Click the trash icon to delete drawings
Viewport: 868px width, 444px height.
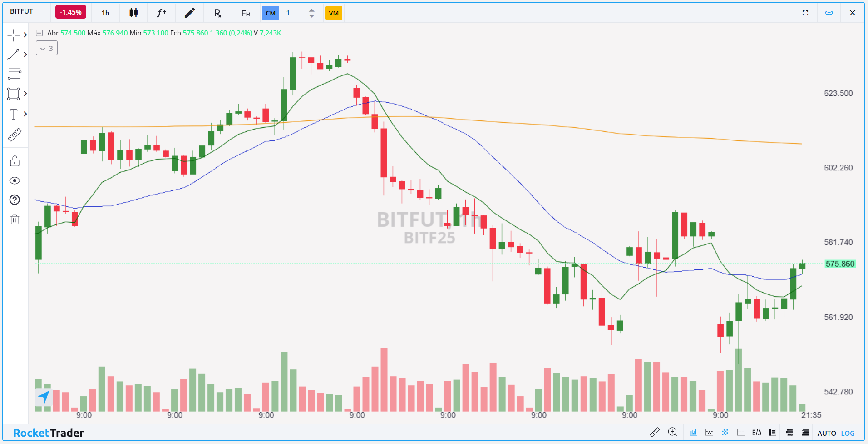click(15, 220)
